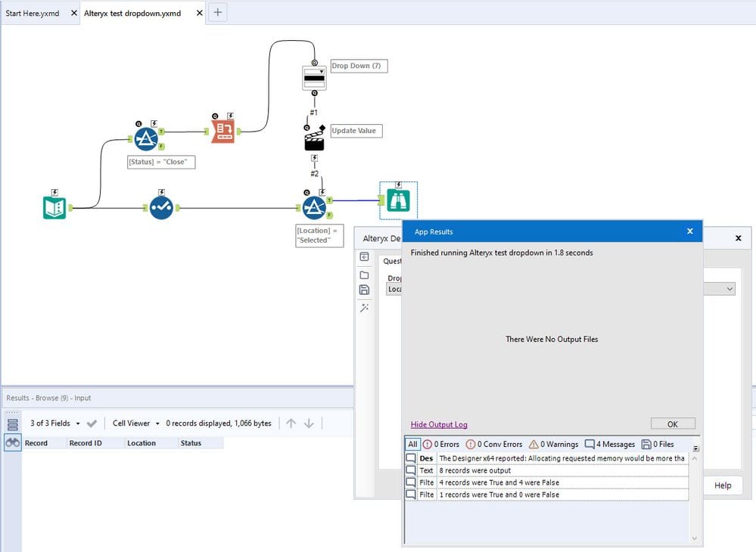Click OK in App Results dialog

coord(673,424)
